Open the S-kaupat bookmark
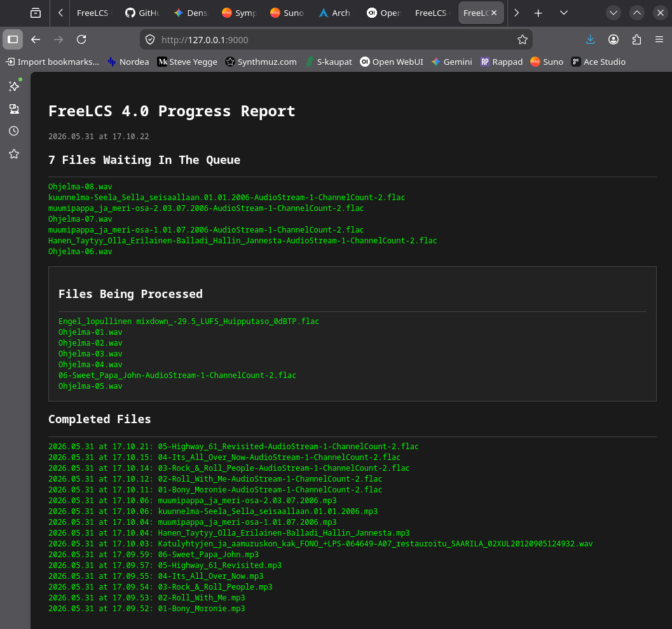The image size is (672, 629). coord(329,62)
